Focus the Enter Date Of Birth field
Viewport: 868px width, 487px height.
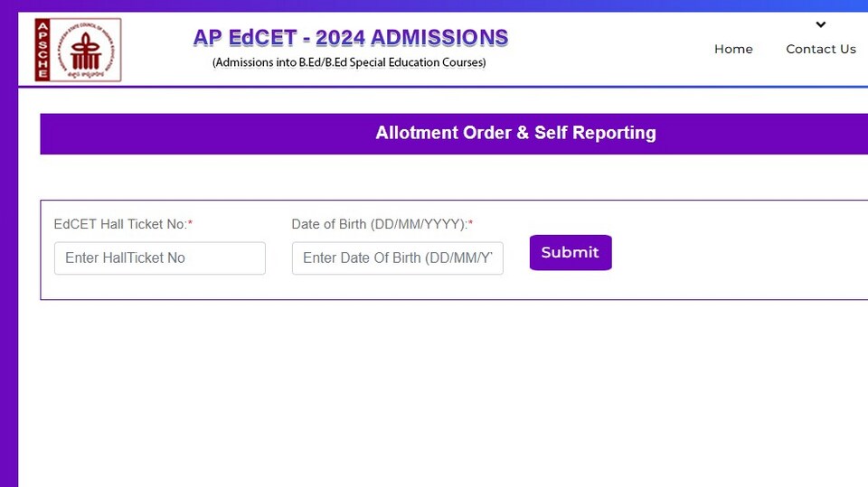[398, 258]
